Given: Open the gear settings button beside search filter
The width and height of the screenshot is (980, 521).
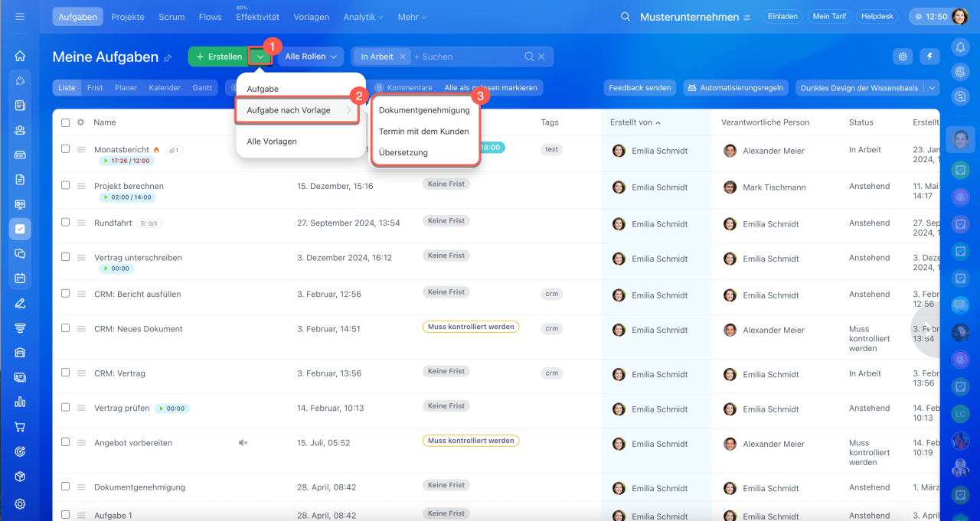Looking at the screenshot, I should [903, 57].
